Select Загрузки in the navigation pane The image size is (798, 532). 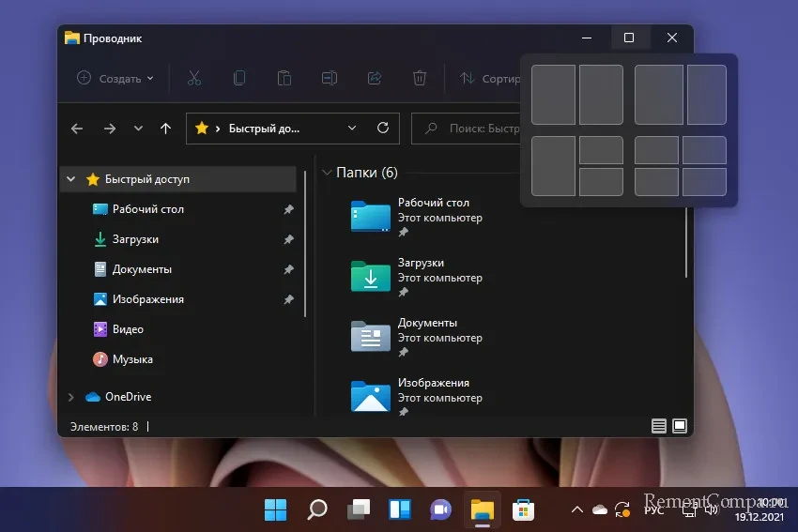pos(135,239)
